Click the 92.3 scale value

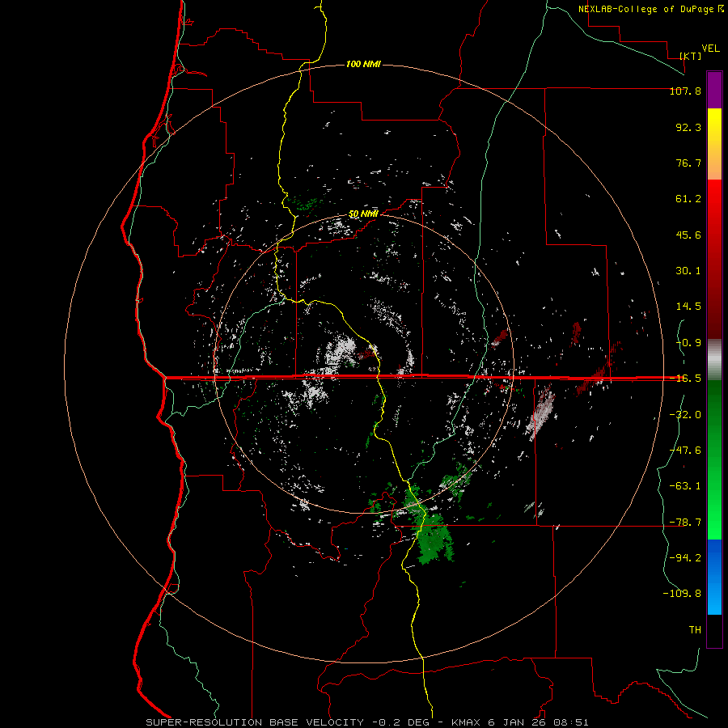coord(688,127)
